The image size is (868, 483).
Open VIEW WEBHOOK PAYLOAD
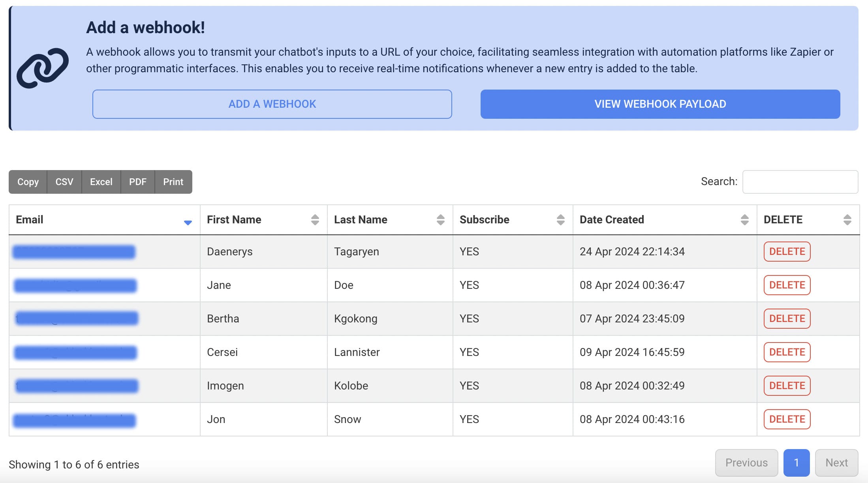pyautogui.click(x=660, y=104)
